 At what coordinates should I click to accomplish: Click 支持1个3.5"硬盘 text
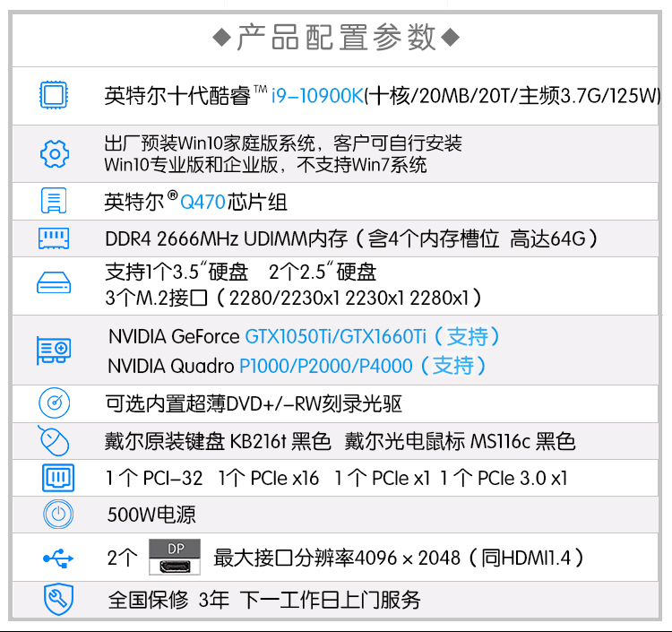[177, 272]
